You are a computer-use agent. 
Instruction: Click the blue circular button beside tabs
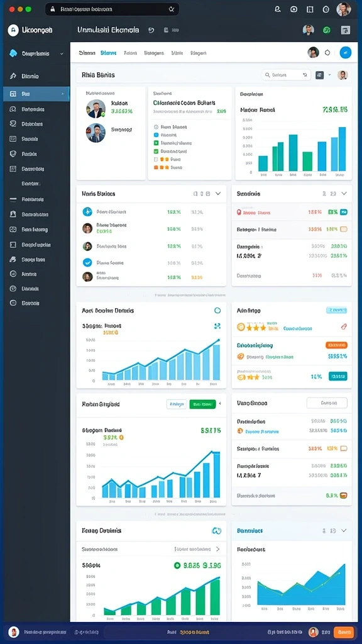[346, 53]
